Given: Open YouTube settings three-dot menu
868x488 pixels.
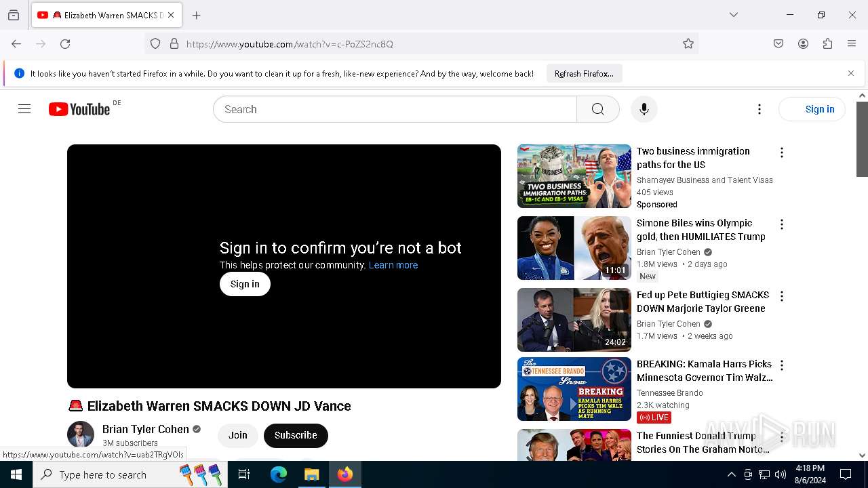Looking at the screenshot, I should click(759, 109).
